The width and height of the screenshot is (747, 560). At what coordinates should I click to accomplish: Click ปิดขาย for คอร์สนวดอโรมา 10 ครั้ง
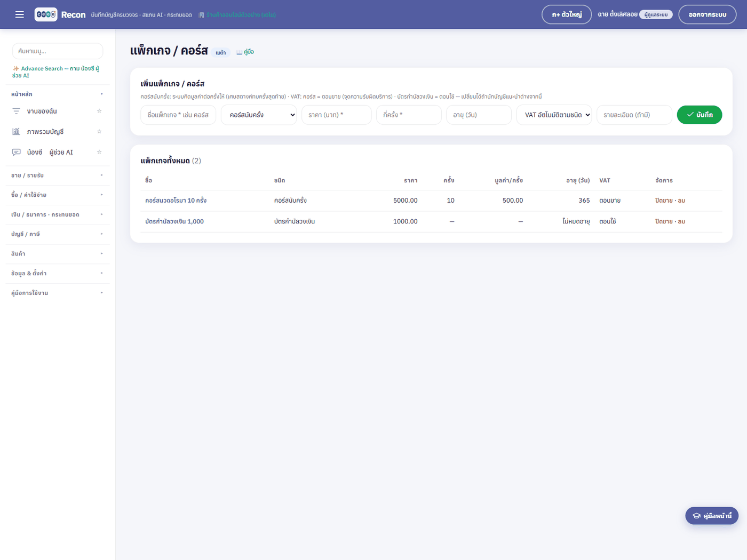(x=664, y=201)
